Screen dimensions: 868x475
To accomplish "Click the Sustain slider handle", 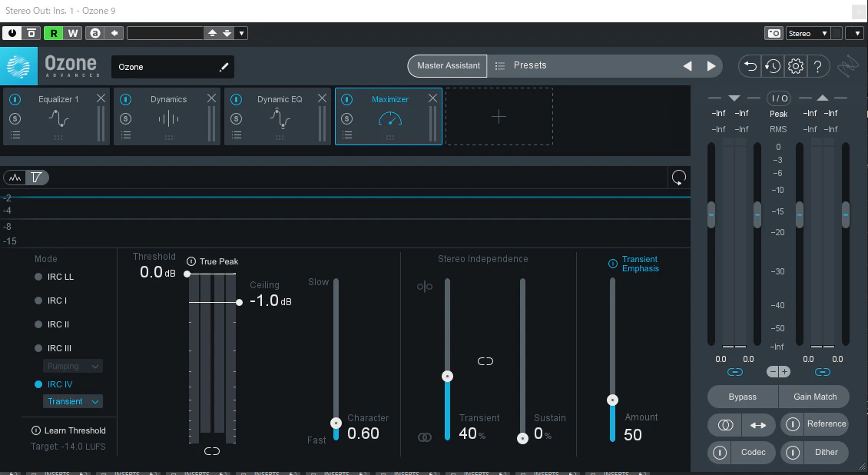I will (x=522, y=438).
